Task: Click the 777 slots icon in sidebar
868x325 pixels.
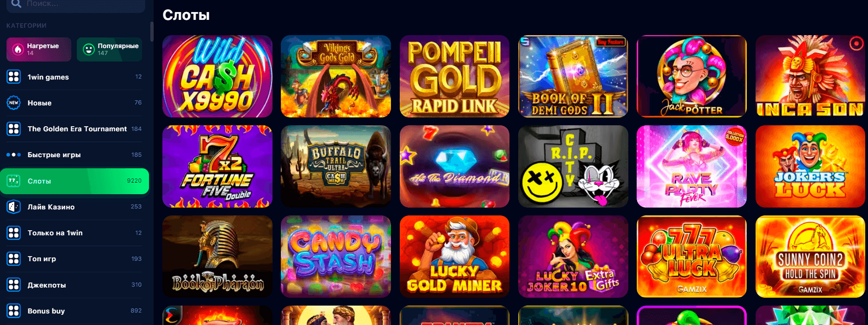Action: click(x=14, y=181)
